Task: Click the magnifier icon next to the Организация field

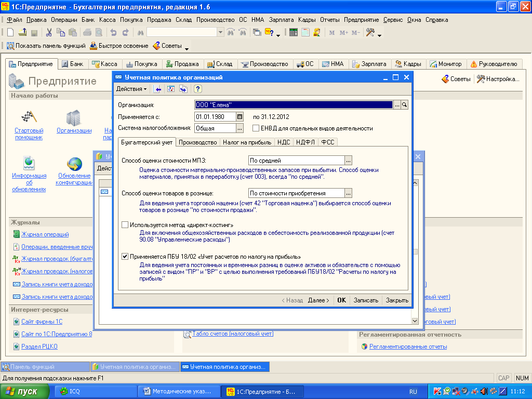Action: click(404, 105)
